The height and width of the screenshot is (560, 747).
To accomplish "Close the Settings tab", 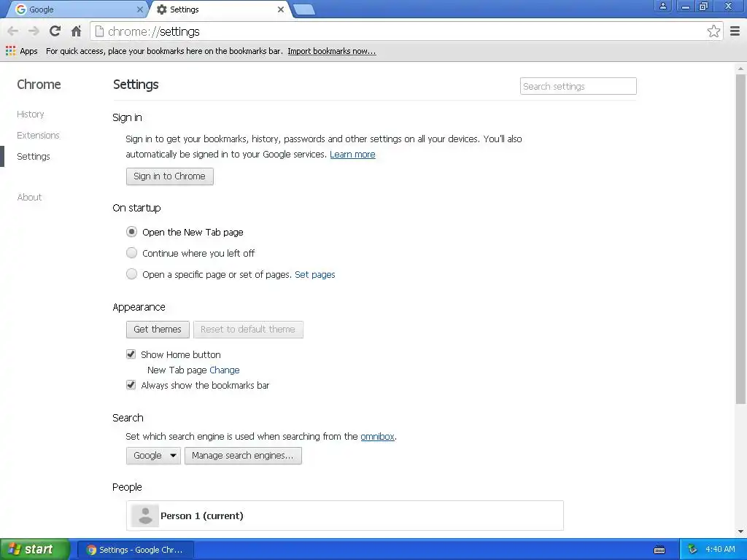I will tap(281, 9).
